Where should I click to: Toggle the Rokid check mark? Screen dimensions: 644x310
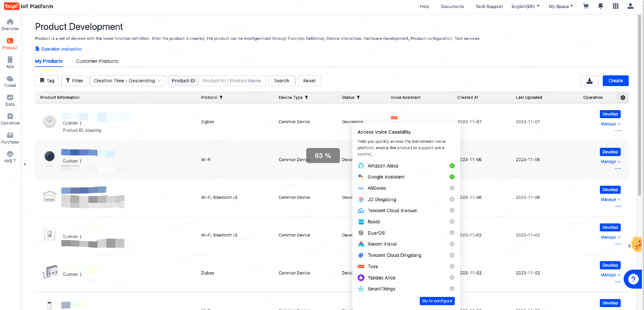[452, 222]
